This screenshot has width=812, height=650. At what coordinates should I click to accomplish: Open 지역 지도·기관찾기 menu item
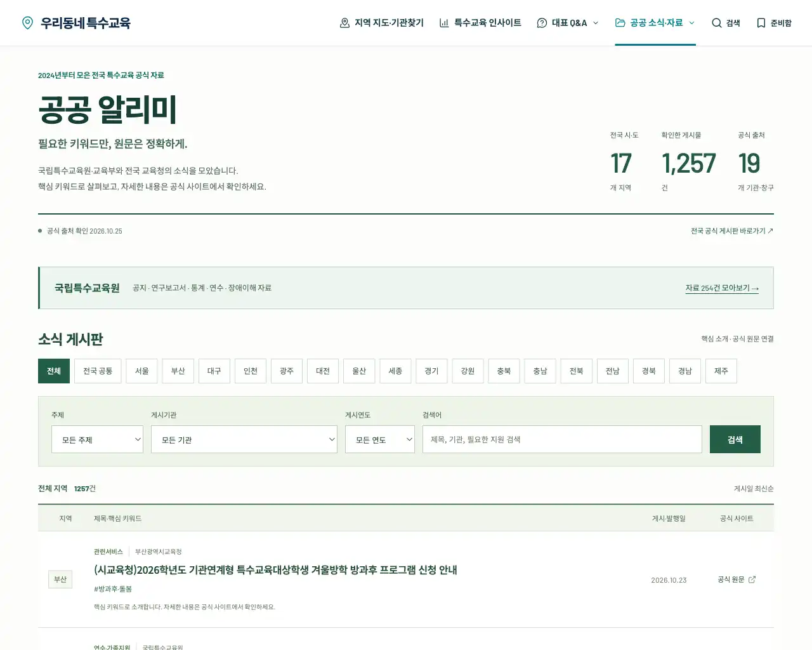pos(382,23)
